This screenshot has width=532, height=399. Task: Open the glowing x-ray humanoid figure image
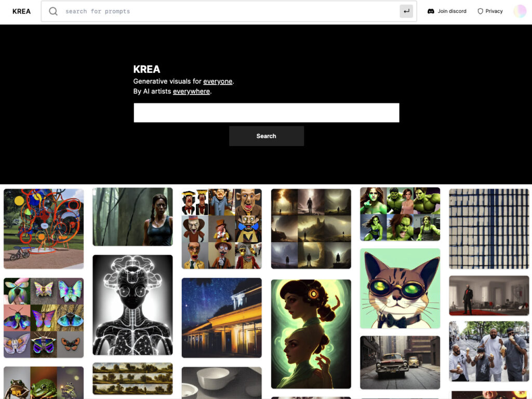point(132,305)
